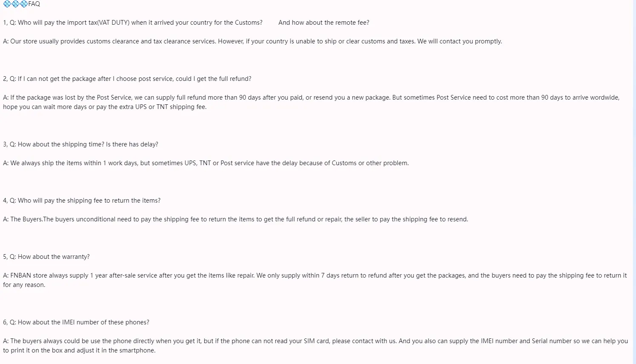Click the FNBAN store warranty answer
Viewport: 636px width, 364px height.
click(315, 275)
